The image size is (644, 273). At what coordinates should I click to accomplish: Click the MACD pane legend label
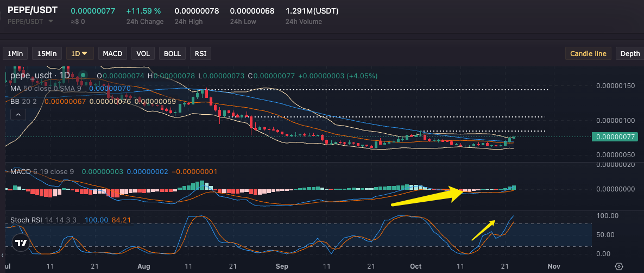coord(21,172)
